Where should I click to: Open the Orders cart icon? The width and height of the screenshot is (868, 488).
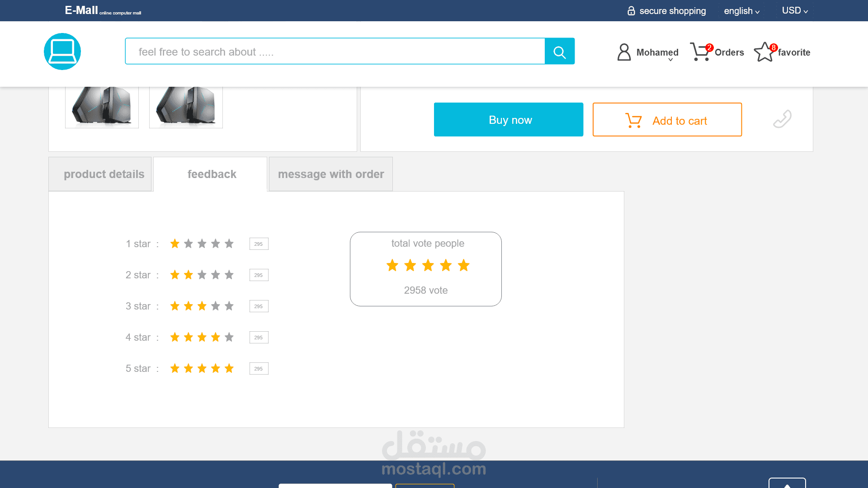700,52
